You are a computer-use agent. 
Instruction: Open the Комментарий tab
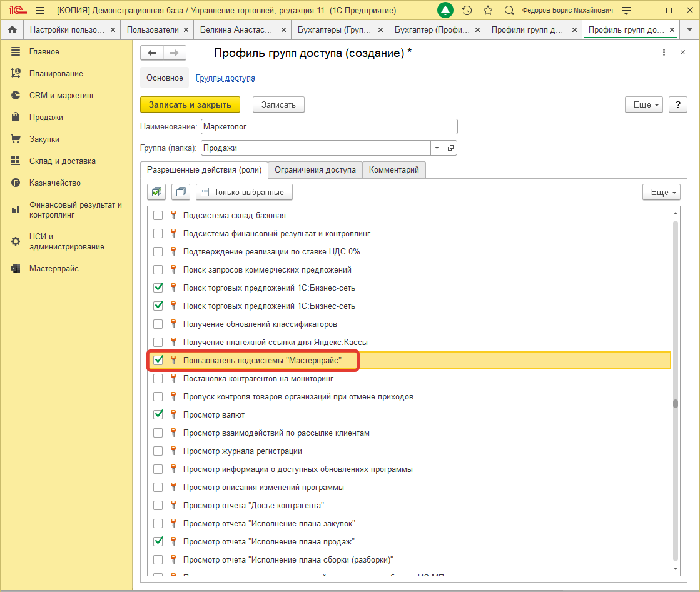pyautogui.click(x=394, y=170)
